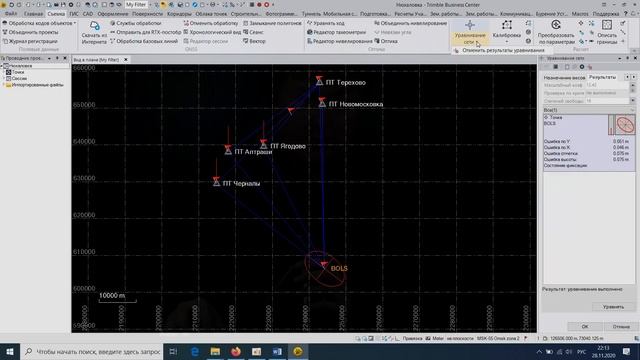Open Редактор нивелирования
The width and height of the screenshot is (640, 360).
pos(340,41)
